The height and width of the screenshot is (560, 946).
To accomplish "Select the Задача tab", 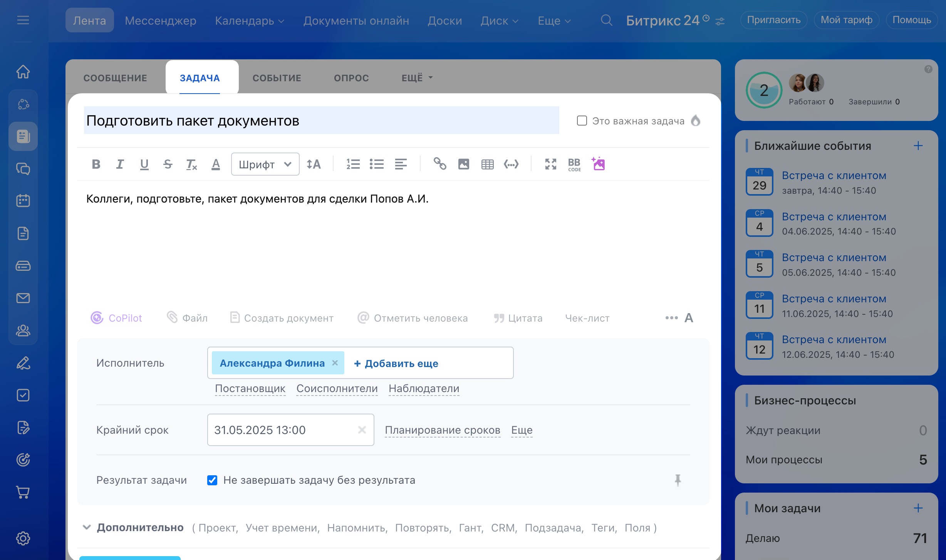I will (x=200, y=78).
